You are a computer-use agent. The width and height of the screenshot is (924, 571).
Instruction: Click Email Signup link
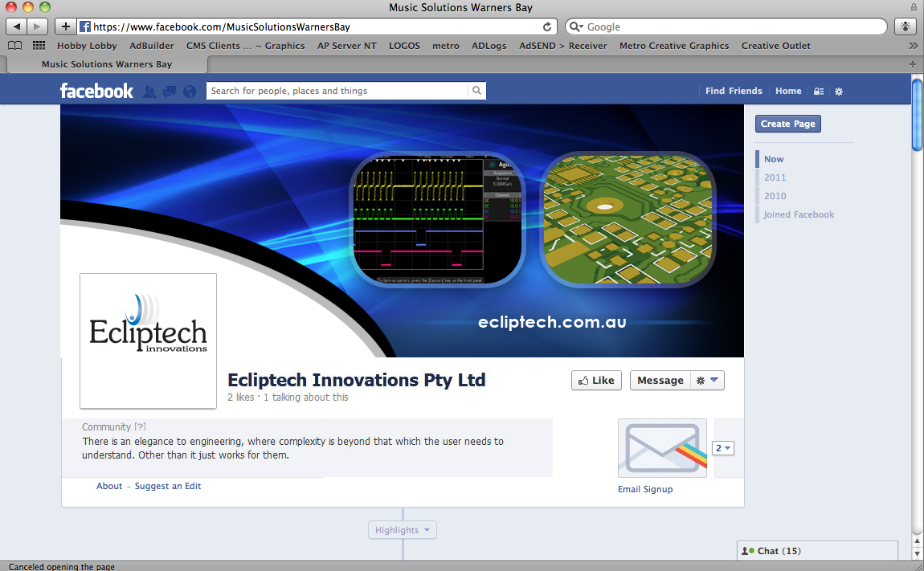645,489
